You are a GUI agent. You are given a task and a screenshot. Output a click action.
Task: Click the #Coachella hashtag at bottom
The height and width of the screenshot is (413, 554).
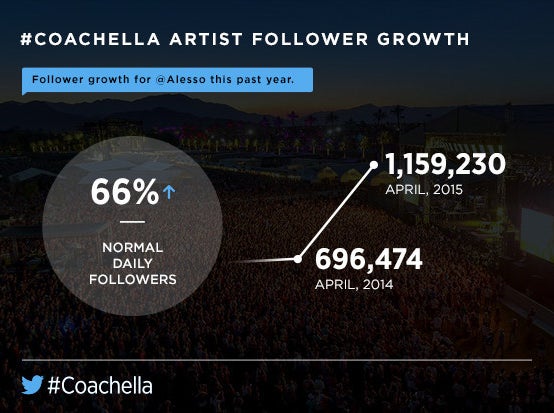[100, 385]
